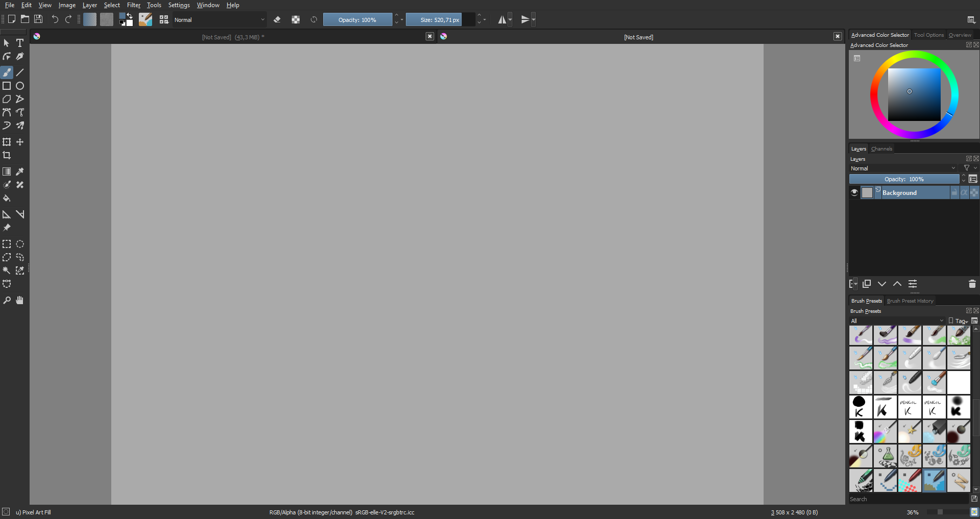
Task: Choose the Elliptical Selection tool
Action: (x=20, y=244)
